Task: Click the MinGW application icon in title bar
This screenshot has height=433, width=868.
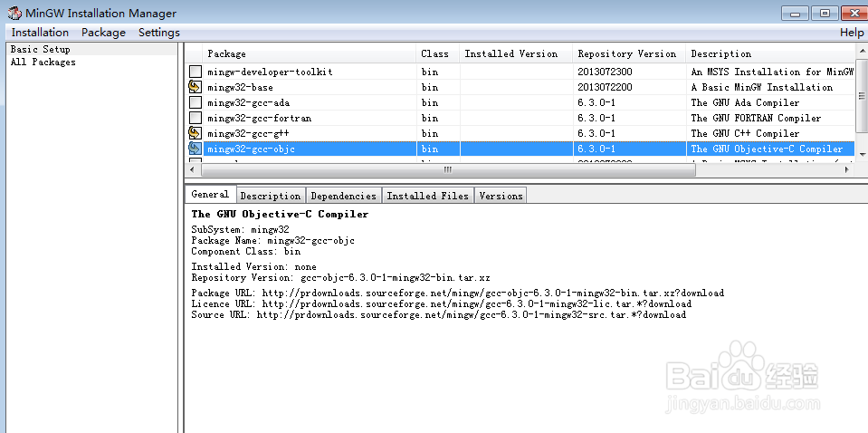Action: coord(14,14)
